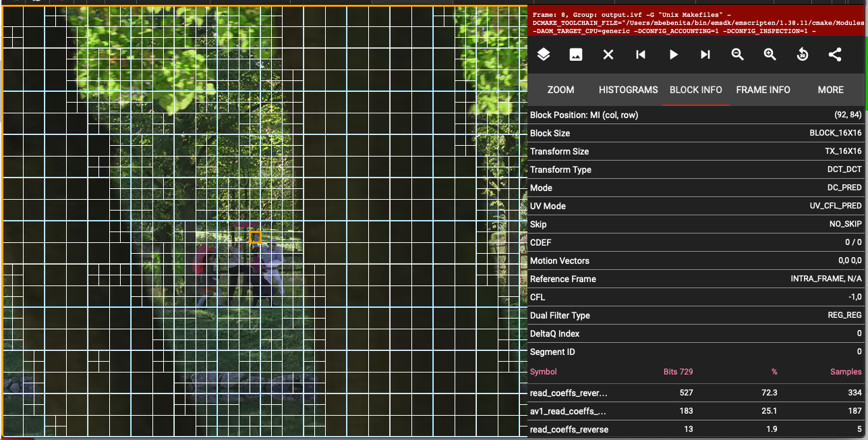Screen dimensions: 868x440
Task: Click the REG_REG value
Action: point(845,316)
